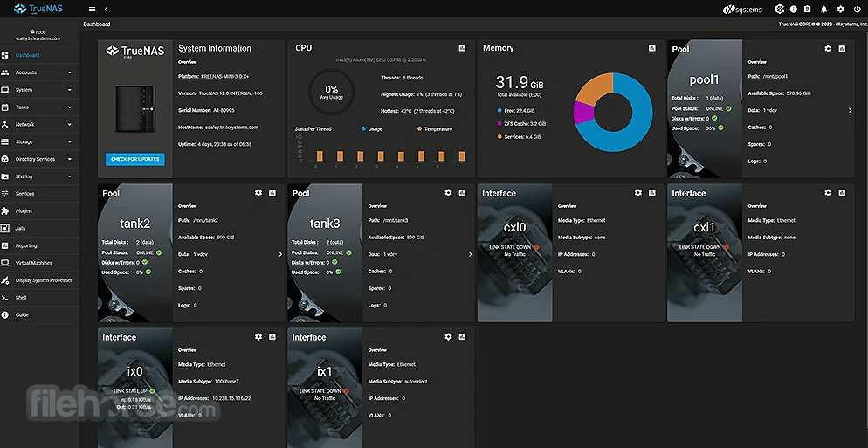Show tank3 data details with right chevron
This screenshot has width=868, height=448.
(471, 254)
